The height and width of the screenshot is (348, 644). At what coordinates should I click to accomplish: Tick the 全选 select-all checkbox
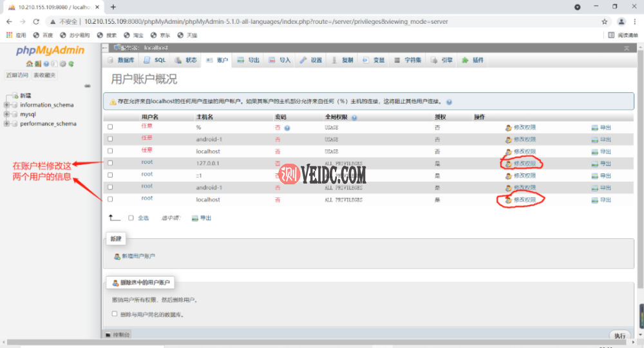pyautogui.click(x=131, y=218)
